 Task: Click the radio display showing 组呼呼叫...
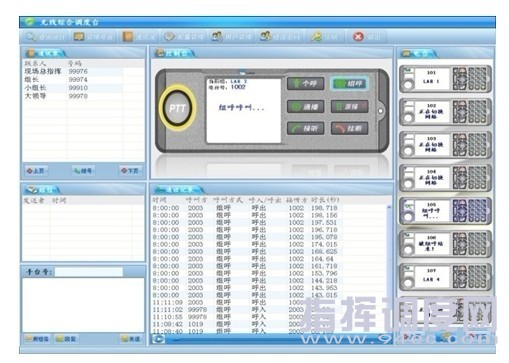pos(243,110)
